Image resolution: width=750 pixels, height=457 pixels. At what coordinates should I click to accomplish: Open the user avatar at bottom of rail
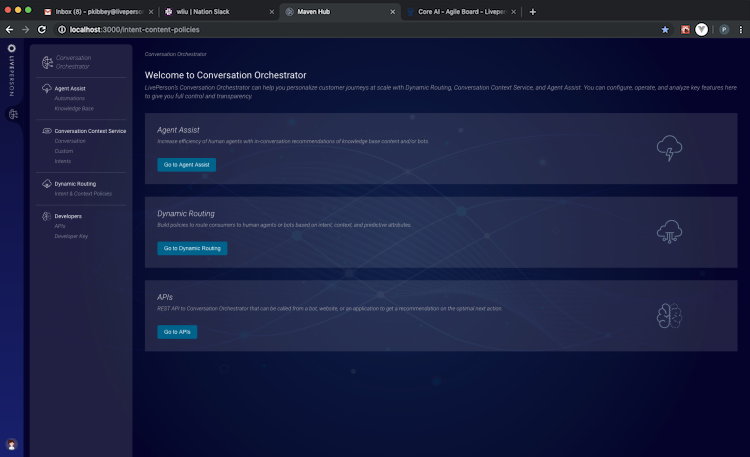pyautogui.click(x=11, y=445)
